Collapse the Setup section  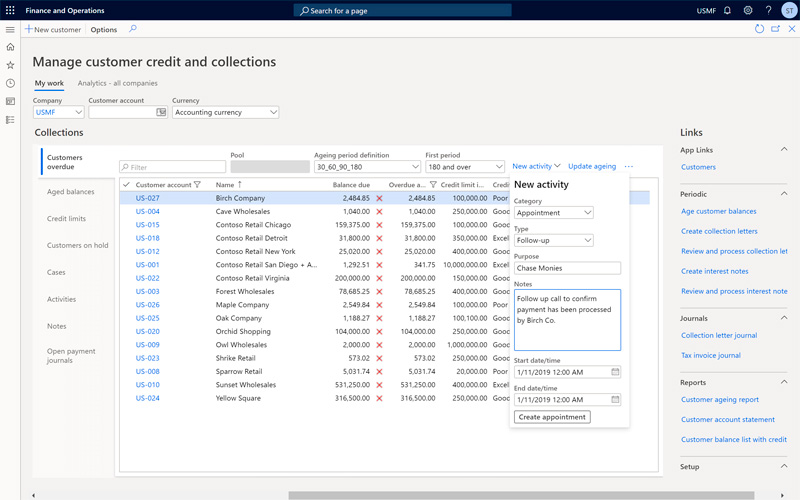pyautogui.click(x=784, y=466)
